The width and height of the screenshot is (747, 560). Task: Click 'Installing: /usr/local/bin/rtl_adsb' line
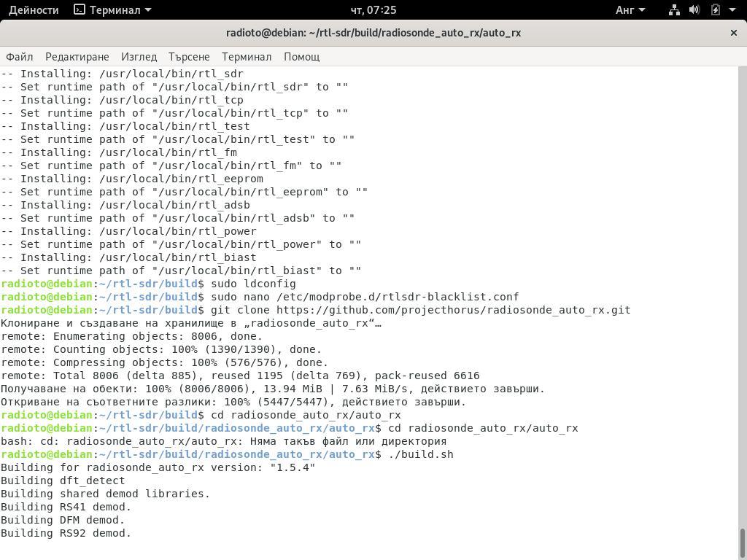(x=125, y=205)
